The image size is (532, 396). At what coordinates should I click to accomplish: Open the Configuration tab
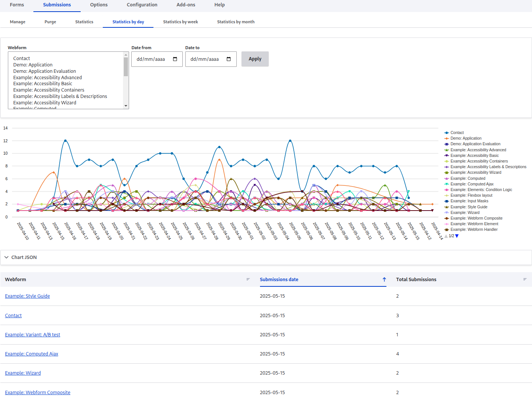click(x=142, y=5)
